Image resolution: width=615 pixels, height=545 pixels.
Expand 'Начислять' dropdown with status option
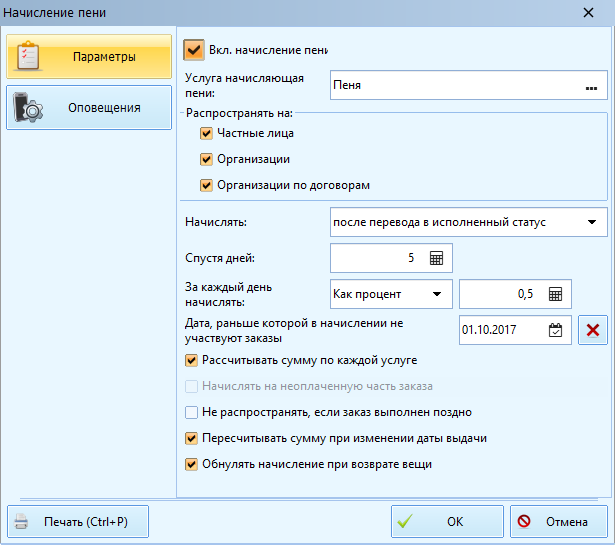591,222
